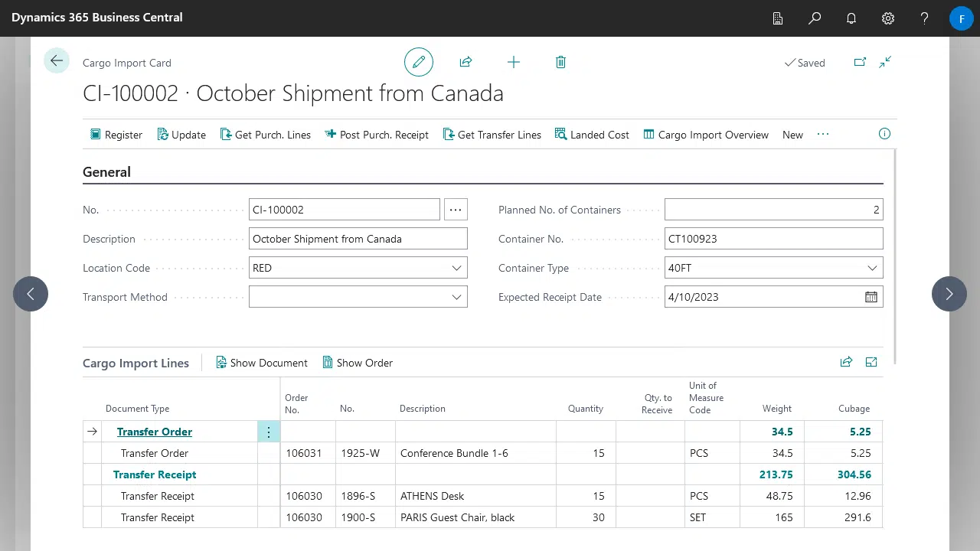The width and height of the screenshot is (980, 551).
Task: Open the notifications bell
Action: coord(851,18)
